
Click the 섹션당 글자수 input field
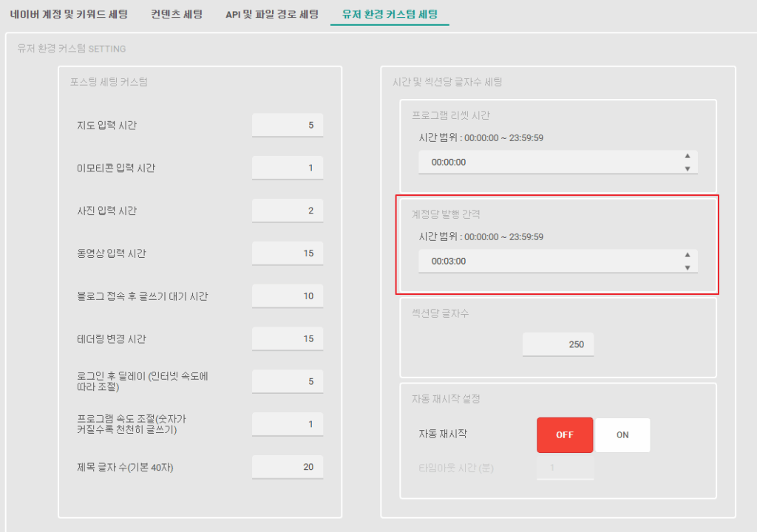coord(557,344)
